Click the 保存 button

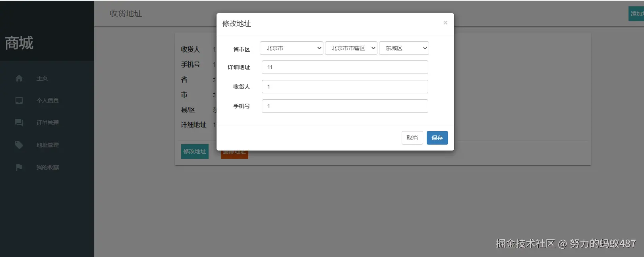pyautogui.click(x=437, y=138)
